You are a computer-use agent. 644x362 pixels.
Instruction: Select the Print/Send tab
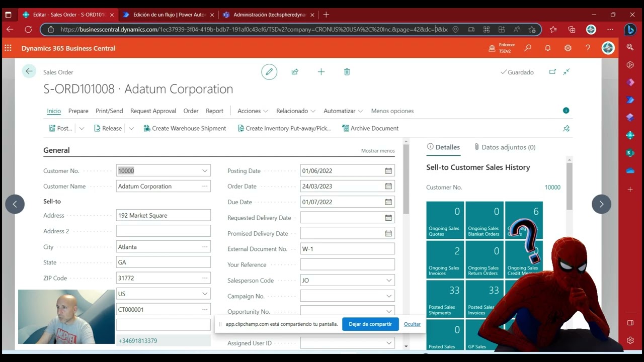pos(109,111)
